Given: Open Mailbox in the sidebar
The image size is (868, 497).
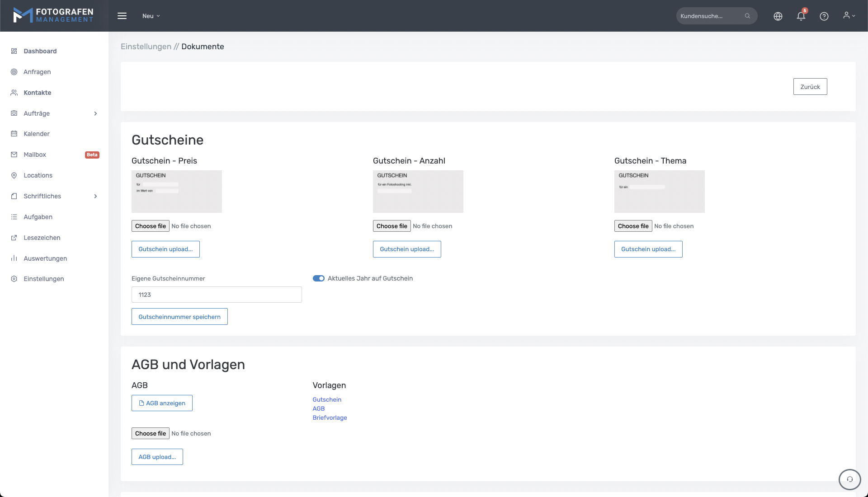Looking at the screenshot, I should 35,155.
